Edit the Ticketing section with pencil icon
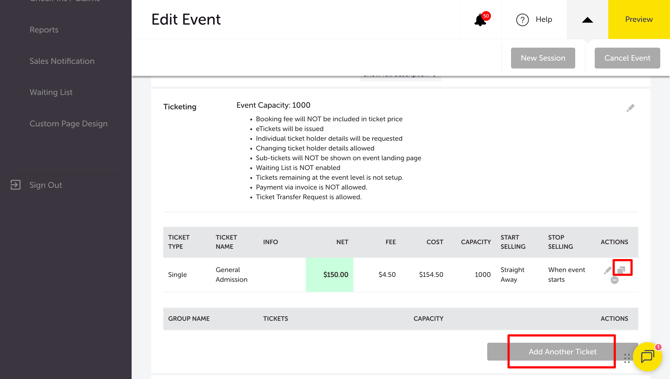The image size is (670, 379). click(x=630, y=108)
